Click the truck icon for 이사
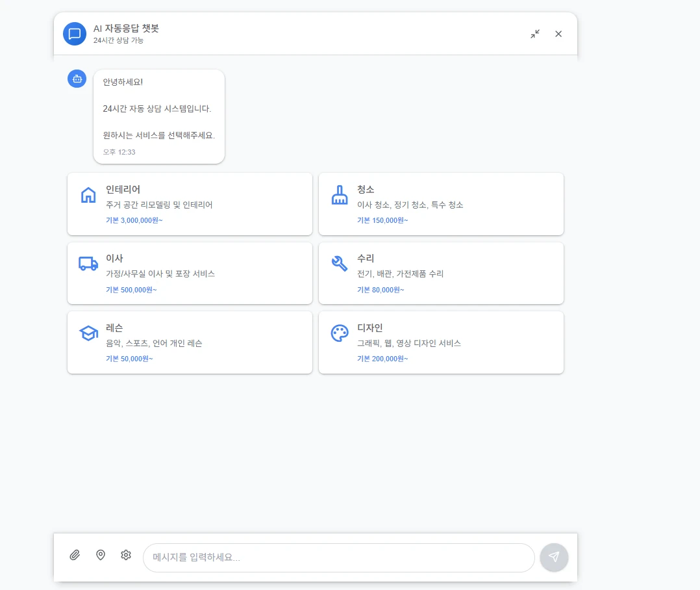700x590 pixels. (88, 264)
